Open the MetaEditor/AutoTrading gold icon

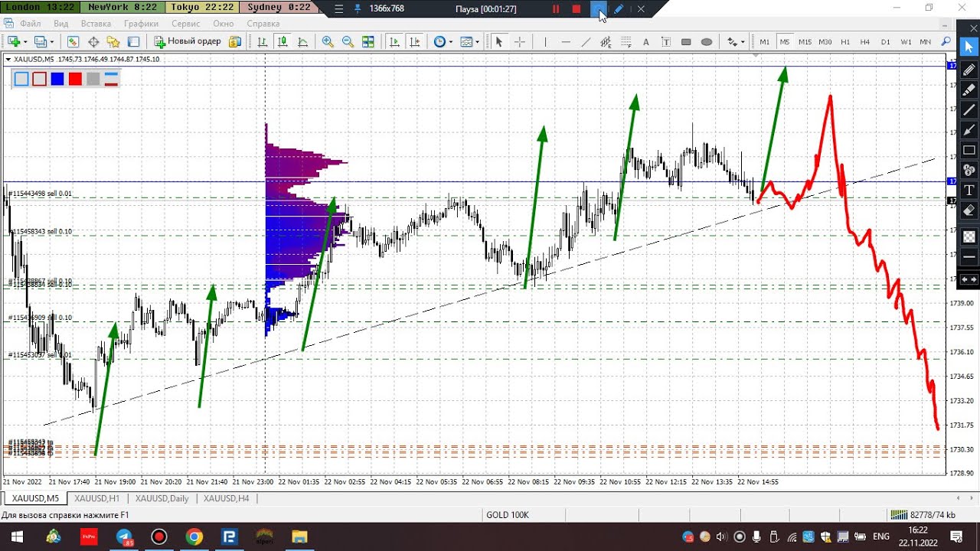tap(235, 41)
